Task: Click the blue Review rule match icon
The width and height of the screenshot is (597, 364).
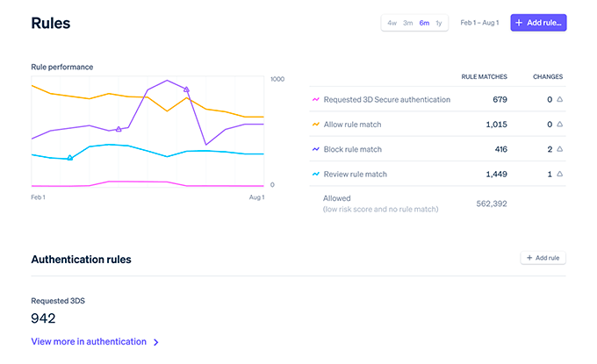Action: pyautogui.click(x=316, y=175)
